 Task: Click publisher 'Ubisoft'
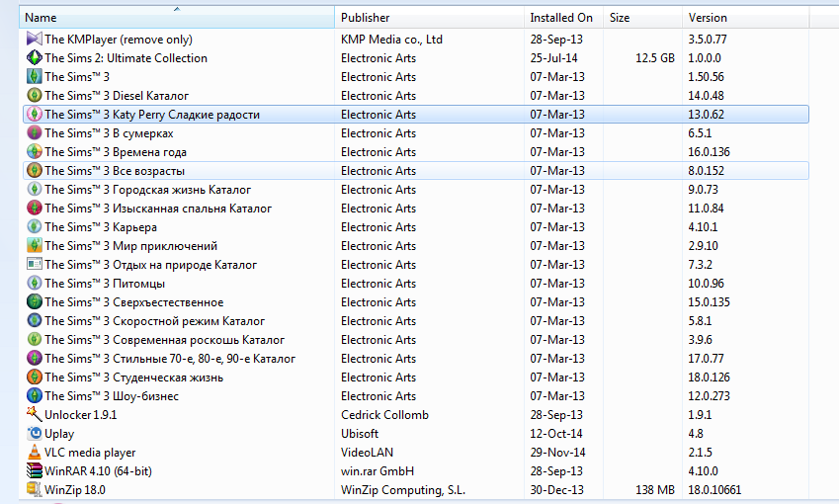click(360, 434)
